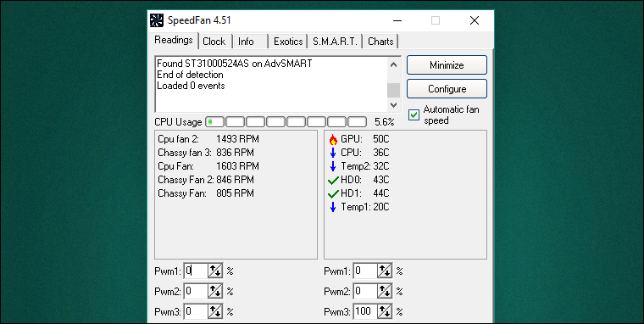Click the HD1 44C temperature value

(x=381, y=193)
